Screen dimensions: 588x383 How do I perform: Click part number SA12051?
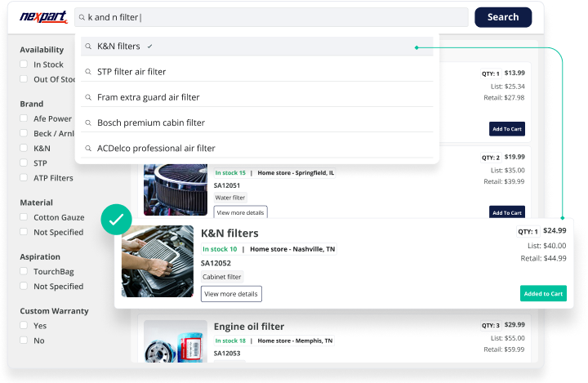click(227, 185)
